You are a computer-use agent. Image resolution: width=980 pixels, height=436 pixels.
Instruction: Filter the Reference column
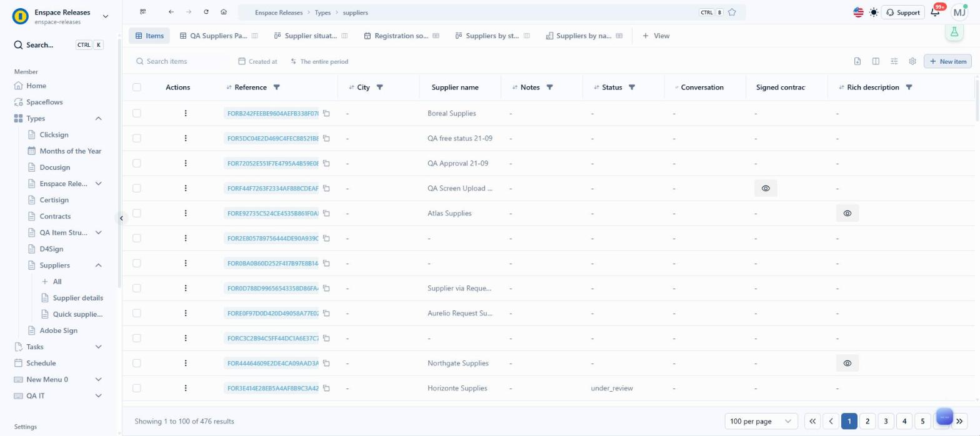[277, 87]
